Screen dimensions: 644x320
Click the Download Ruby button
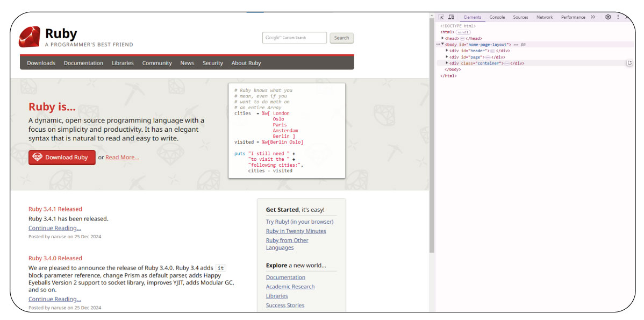pyautogui.click(x=62, y=158)
